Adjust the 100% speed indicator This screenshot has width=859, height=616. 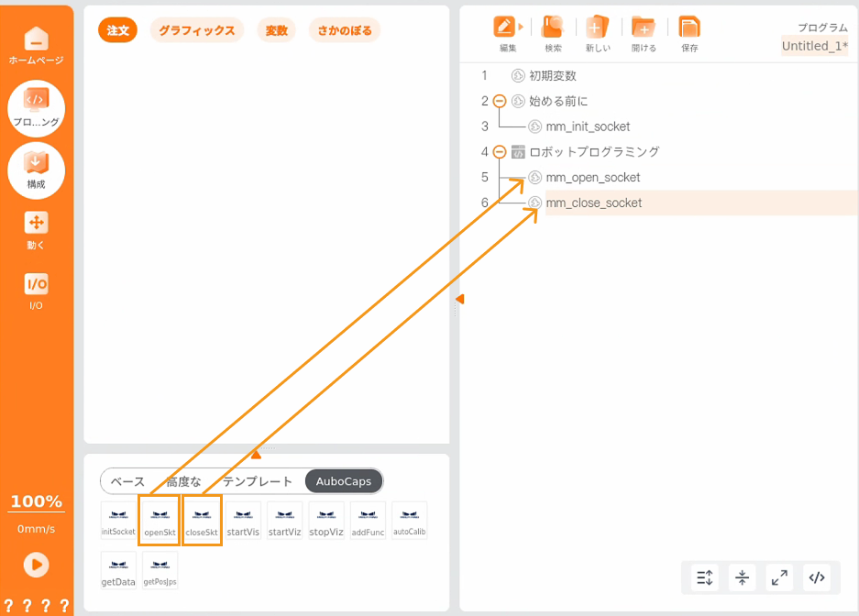(x=36, y=501)
